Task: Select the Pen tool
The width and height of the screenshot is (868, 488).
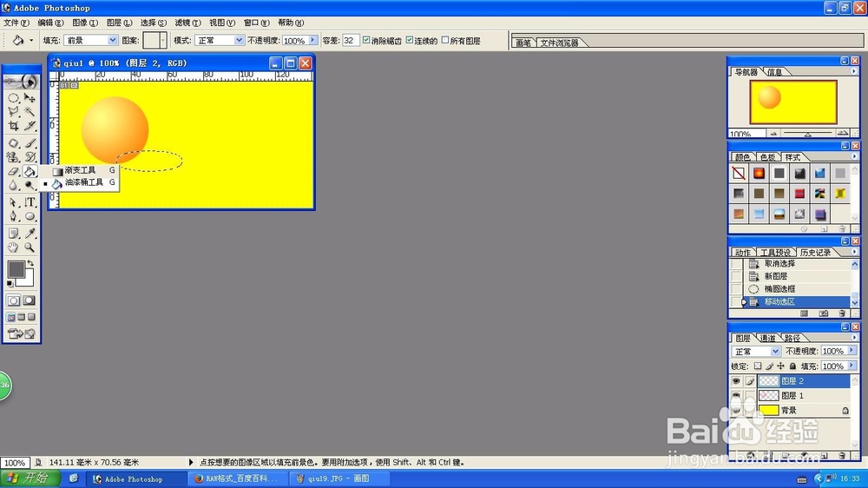Action: [13, 216]
